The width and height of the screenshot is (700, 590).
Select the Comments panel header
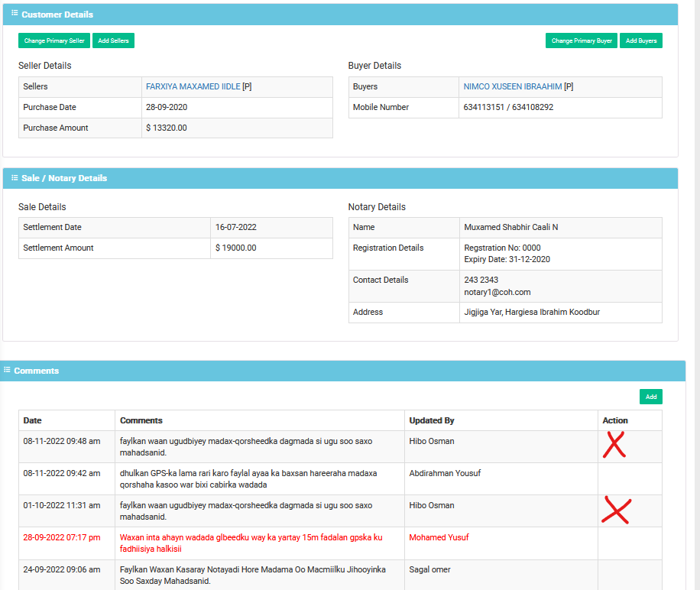(342, 371)
